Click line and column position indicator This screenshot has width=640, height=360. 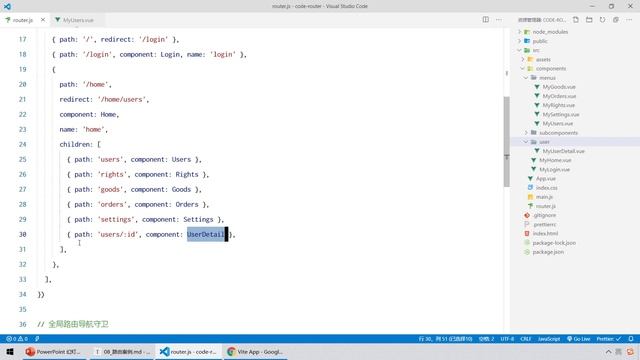pyautogui.click(x=445, y=339)
